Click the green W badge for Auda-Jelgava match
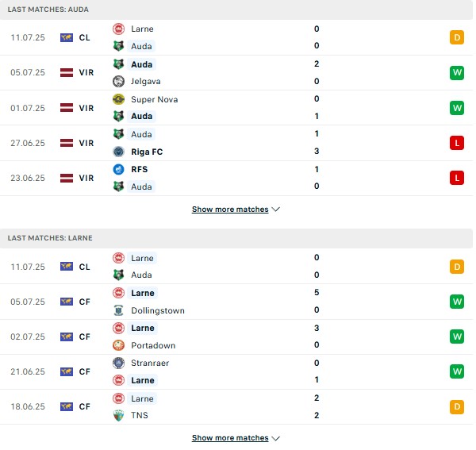Viewport: 476px width, 450px height. click(457, 72)
